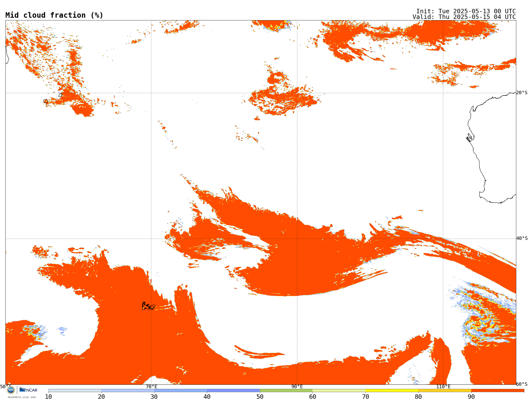The height and width of the screenshot is (400, 532).
Task: Select the 'Init: Tue 2025-05-13 00 UTC' text
Action: pos(466,11)
